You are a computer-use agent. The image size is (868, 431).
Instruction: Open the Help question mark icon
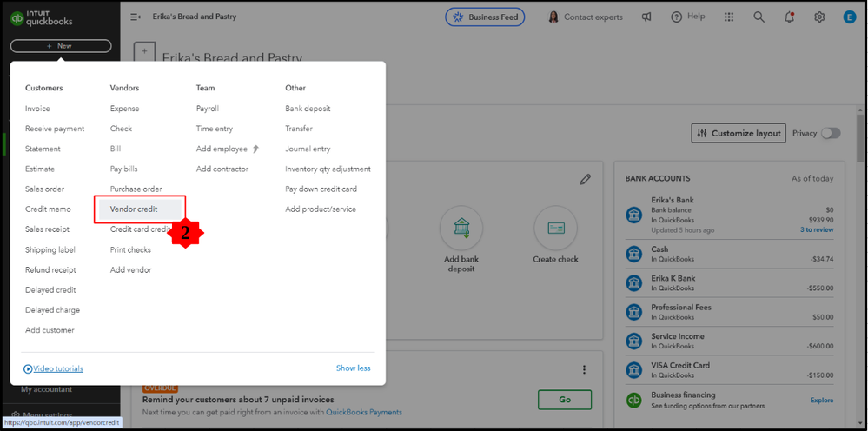pos(676,17)
